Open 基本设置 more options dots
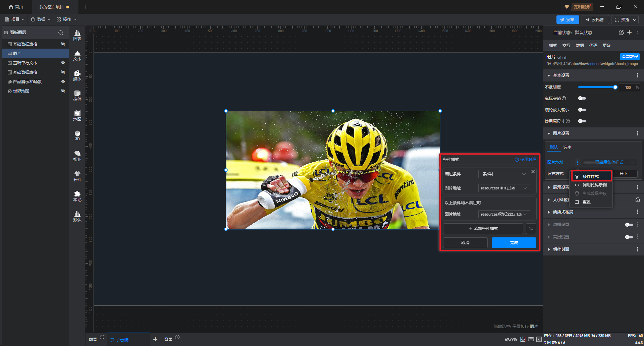 tap(637, 75)
